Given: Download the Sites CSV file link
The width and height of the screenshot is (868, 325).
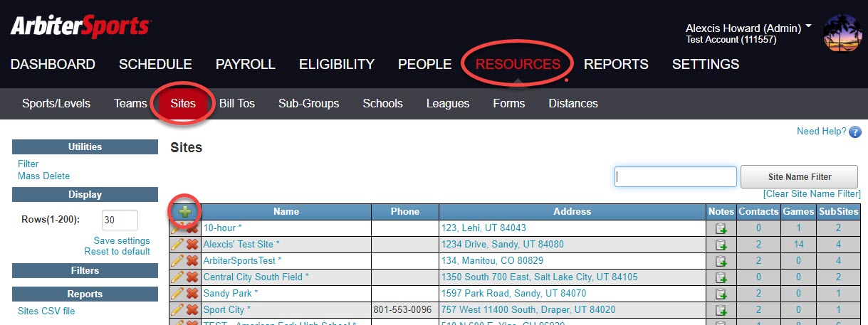Looking at the screenshot, I should [x=46, y=311].
